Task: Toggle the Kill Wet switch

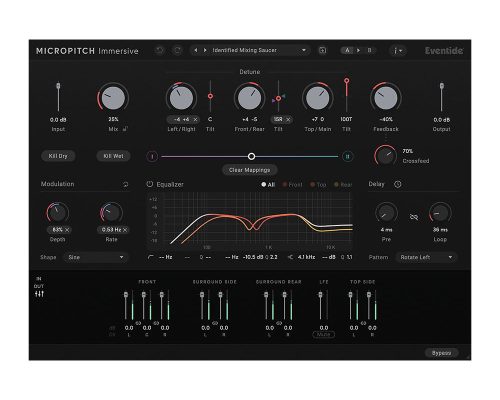Action: click(x=113, y=156)
